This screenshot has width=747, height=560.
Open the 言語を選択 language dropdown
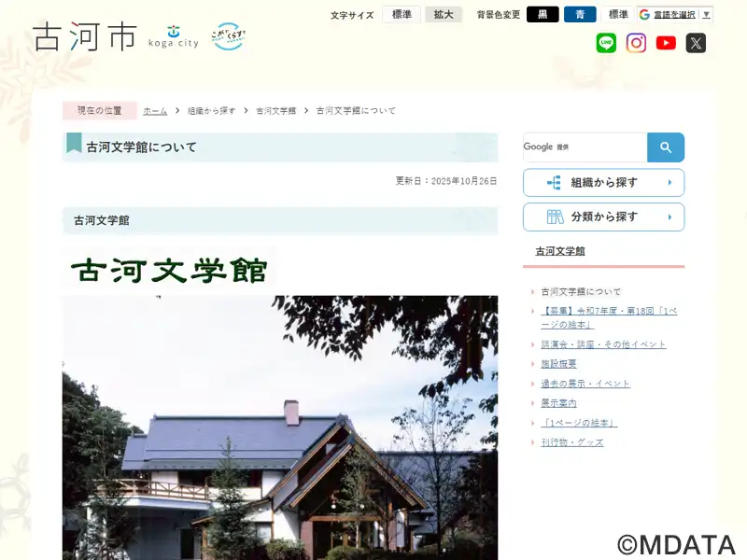coord(675,15)
